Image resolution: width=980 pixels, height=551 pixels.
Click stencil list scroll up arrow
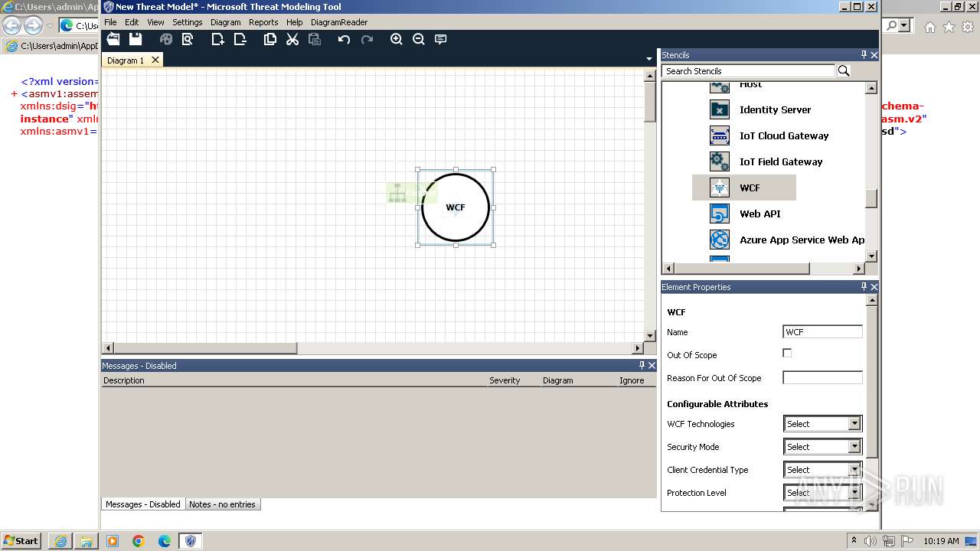tap(871, 88)
